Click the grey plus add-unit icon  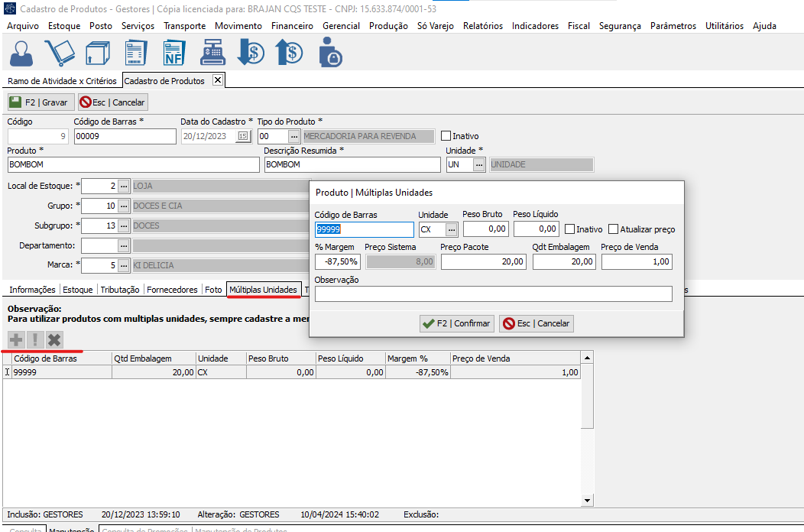[15, 339]
